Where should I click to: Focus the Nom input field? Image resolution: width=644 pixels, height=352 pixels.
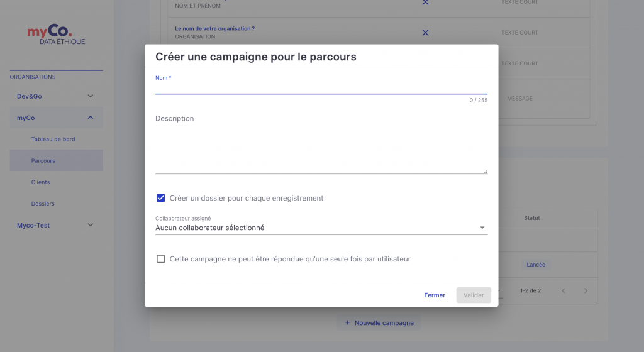321,88
